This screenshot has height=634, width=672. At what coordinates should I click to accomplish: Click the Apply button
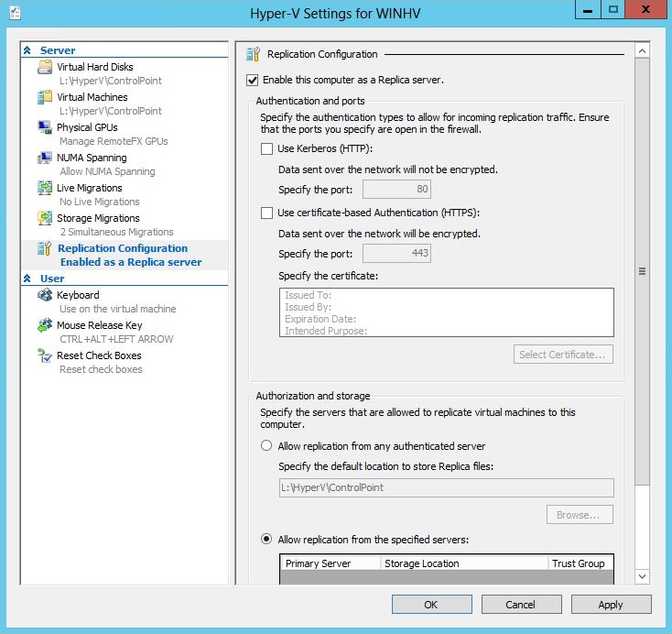tap(611, 605)
